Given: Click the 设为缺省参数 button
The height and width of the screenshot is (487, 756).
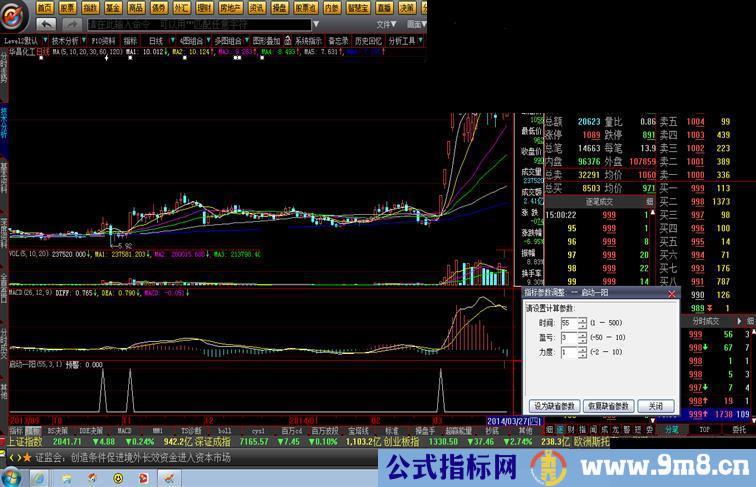Looking at the screenshot, I should pos(554,406).
